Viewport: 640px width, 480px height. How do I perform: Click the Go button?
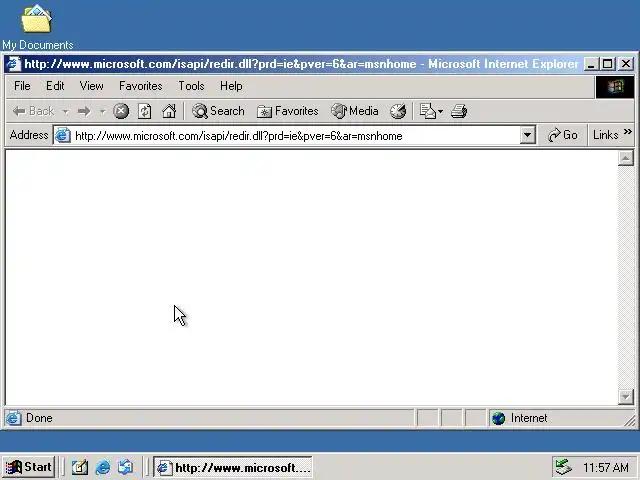(x=562, y=135)
